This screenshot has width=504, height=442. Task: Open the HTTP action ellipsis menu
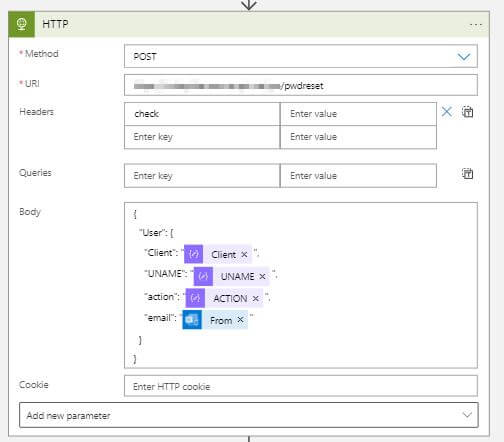pos(476,24)
